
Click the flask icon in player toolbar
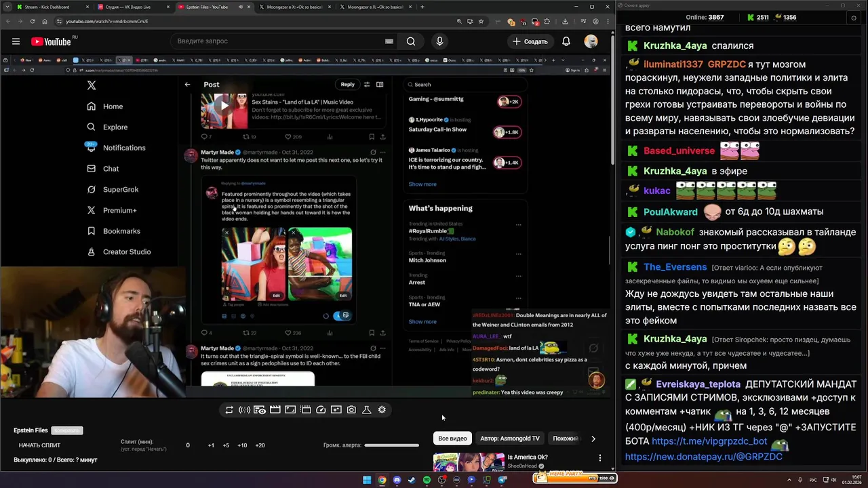tap(366, 410)
